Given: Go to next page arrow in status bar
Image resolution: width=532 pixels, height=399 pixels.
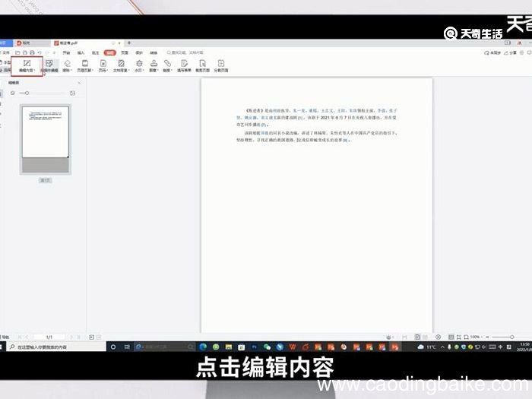Looking at the screenshot, I should coord(71,337).
